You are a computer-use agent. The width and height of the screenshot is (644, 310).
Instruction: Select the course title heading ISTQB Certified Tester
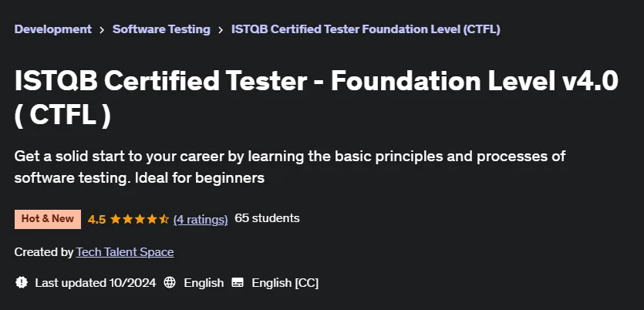(x=316, y=99)
